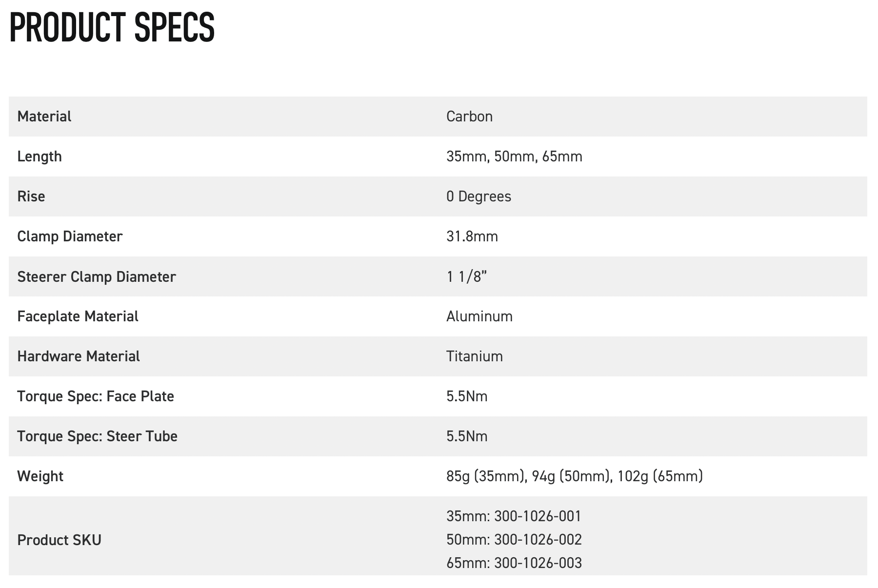Click the '35mm, 50mm, 65mm' length value
Image resolution: width=878 pixels, height=588 pixels.
(x=514, y=157)
